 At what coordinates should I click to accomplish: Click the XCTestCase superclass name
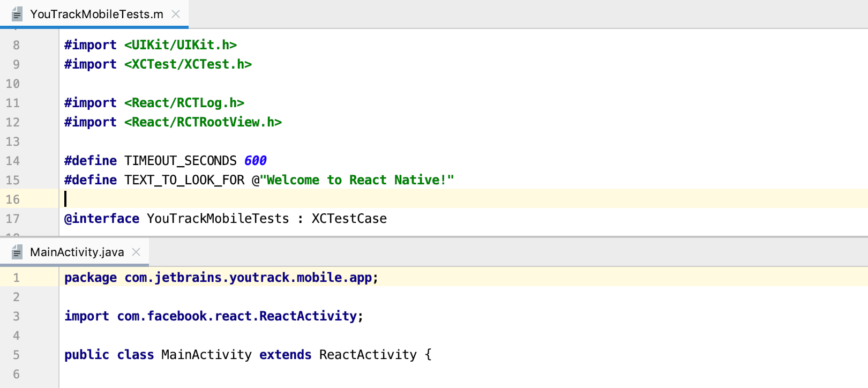tap(349, 219)
